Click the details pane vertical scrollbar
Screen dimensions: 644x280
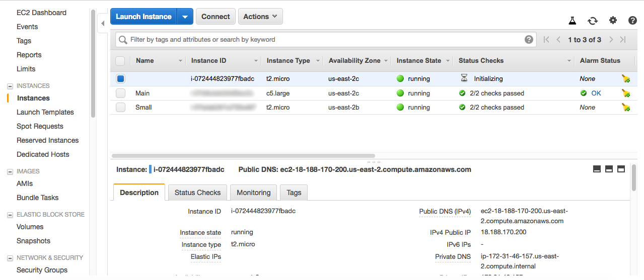pyautogui.click(x=634, y=177)
